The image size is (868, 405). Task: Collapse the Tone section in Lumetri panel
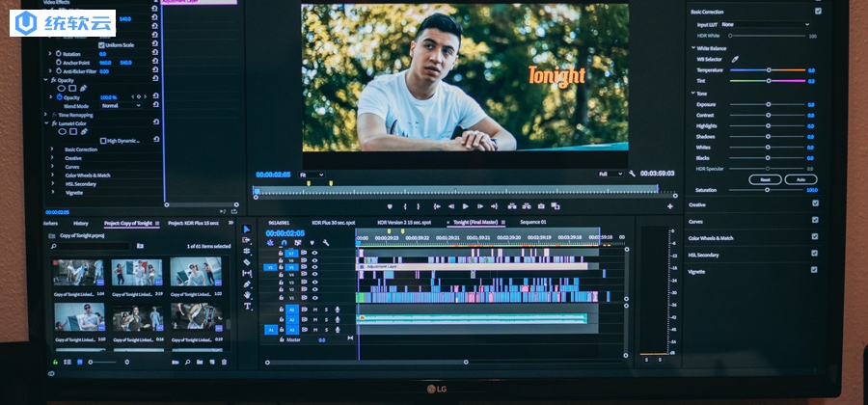[x=693, y=94]
